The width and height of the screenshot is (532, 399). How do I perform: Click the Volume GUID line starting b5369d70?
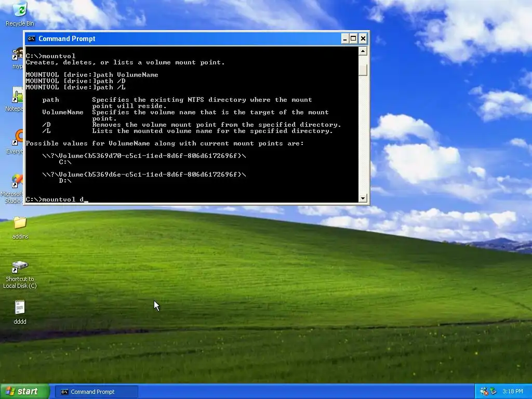tap(144, 156)
